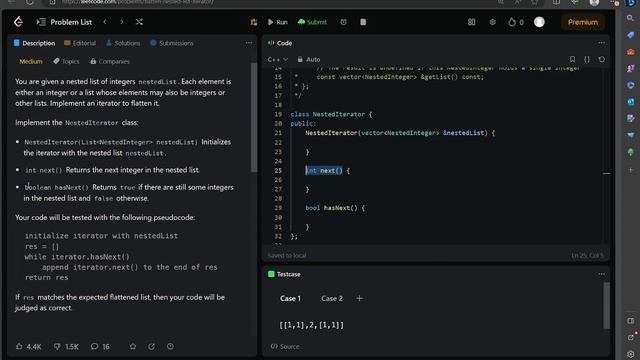Dislike the problem thumbs down 1.5K
Image resolution: width=640 pixels, height=360 pixels.
coord(66,347)
